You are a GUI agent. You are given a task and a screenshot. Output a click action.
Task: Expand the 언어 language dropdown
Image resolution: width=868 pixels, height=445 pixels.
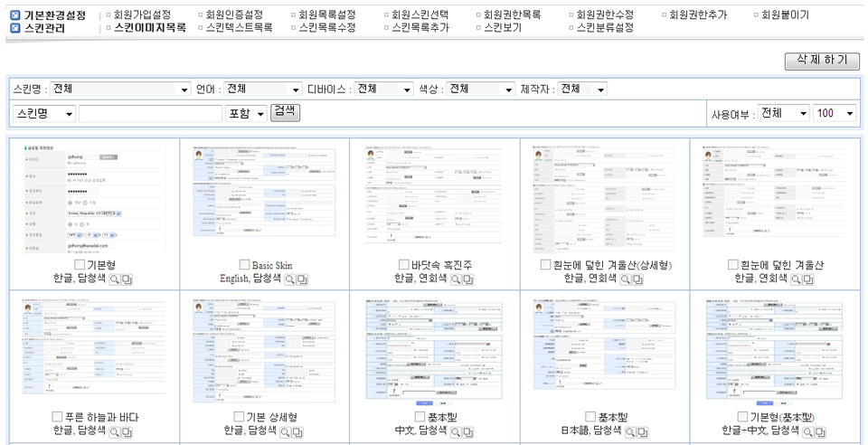(263, 89)
